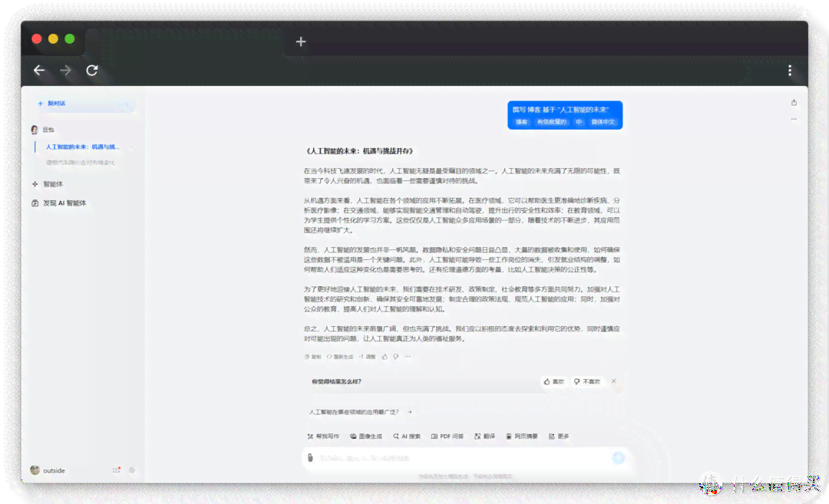Open the greyed conversation below 人工智能的未来

point(81,163)
